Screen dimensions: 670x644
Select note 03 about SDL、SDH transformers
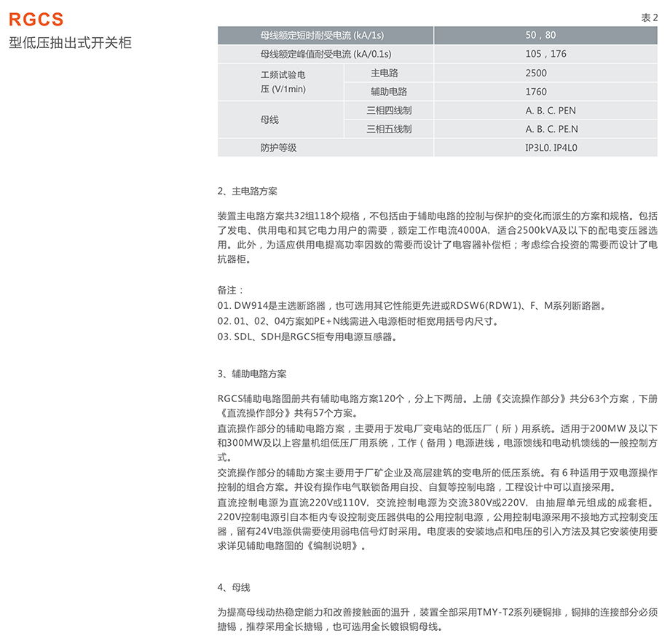pos(308,337)
